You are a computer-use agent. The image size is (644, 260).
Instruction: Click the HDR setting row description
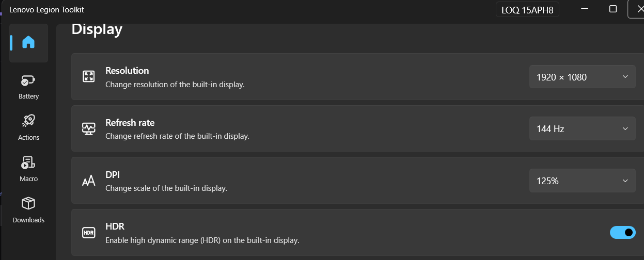click(x=202, y=240)
